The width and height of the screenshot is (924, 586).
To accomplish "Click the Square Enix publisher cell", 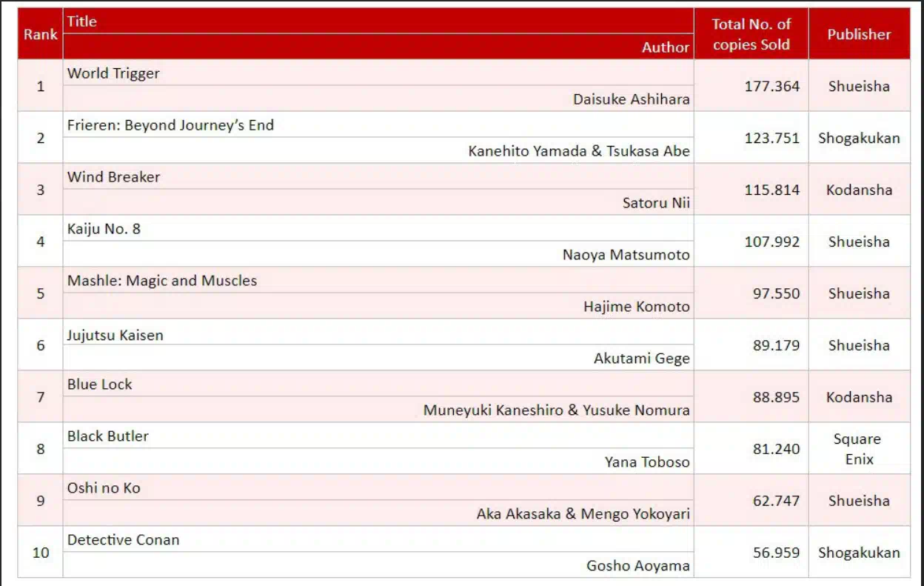I will tap(859, 449).
